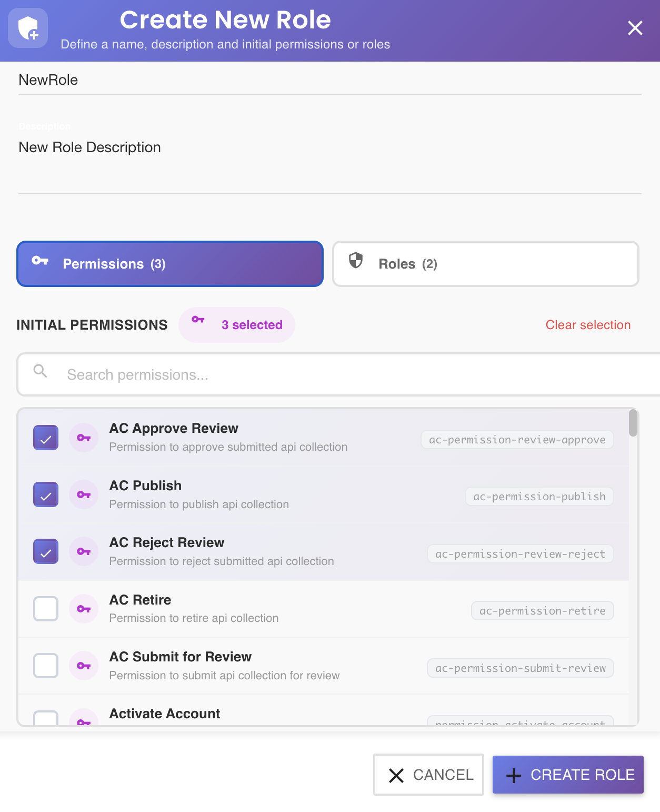Click the INITIAL PERMISSIONS heading

(x=92, y=325)
